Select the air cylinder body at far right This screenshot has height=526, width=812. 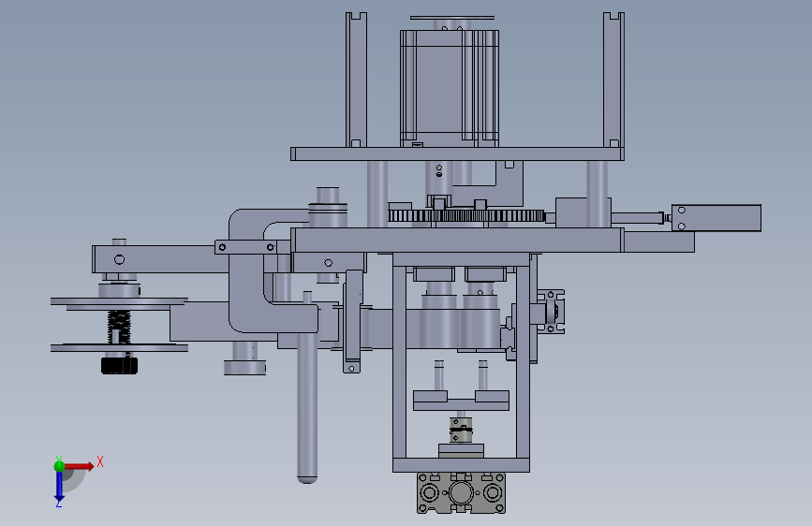[716, 218]
